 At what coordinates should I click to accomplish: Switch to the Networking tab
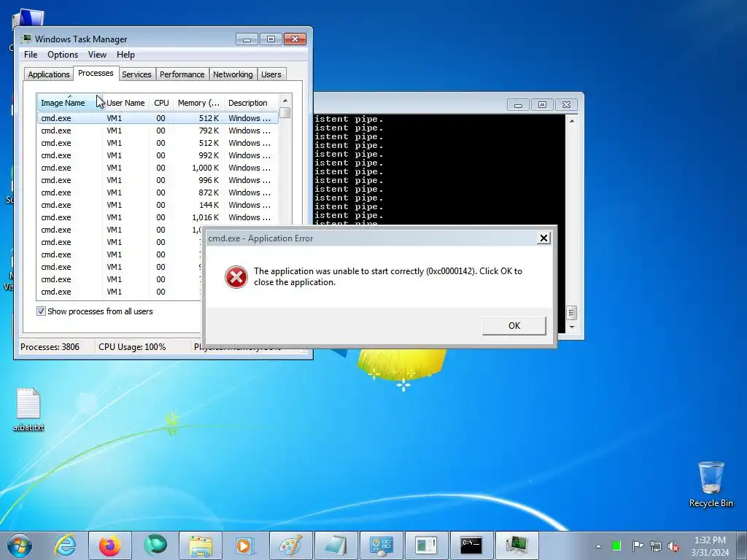pos(233,74)
